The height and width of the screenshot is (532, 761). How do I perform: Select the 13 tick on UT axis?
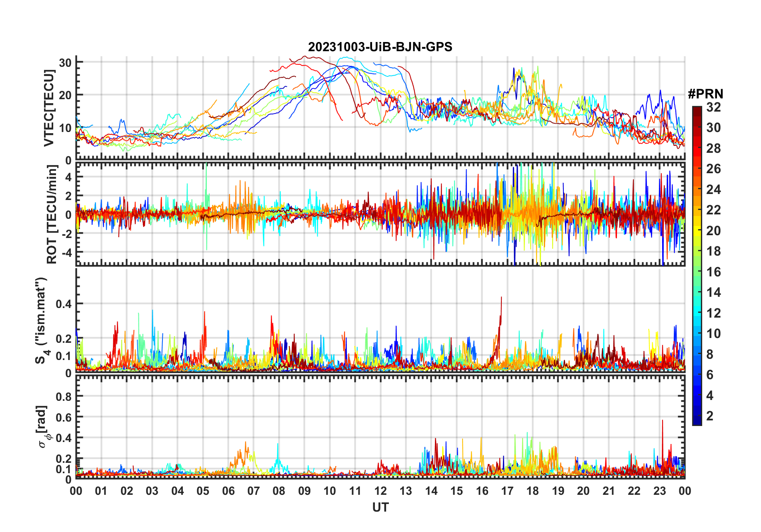click(x=406, y=491)
